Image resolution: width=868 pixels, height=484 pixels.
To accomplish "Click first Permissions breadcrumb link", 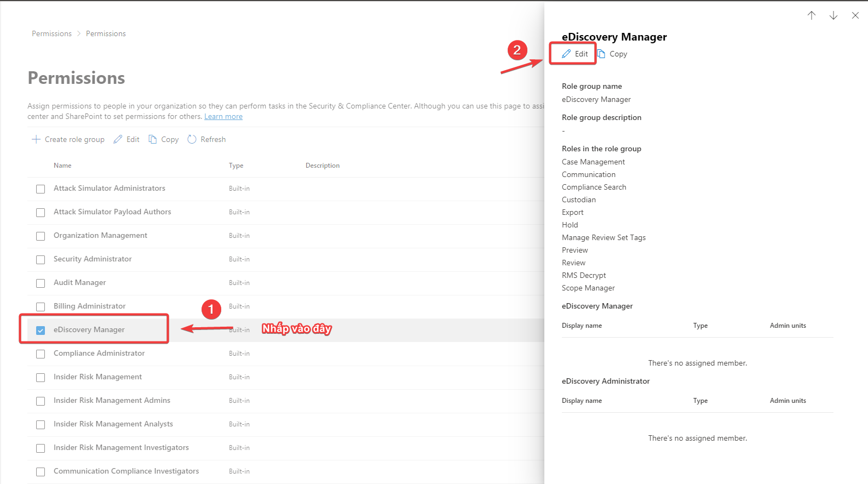I will pyautogui.click(x=51, y=33).
